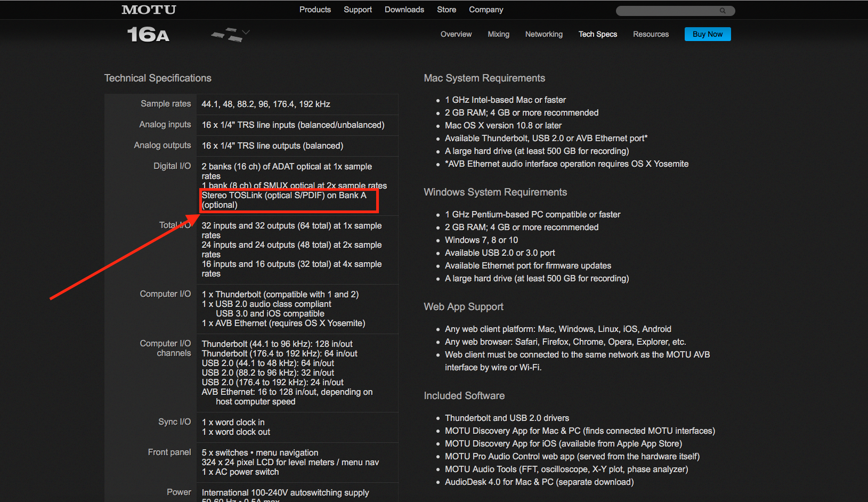This screenshot has width=868, height=502.
Task: Click 'Thunderbolt (44.1 to 96 kHz): 128 in/out'
Action: 277,344
